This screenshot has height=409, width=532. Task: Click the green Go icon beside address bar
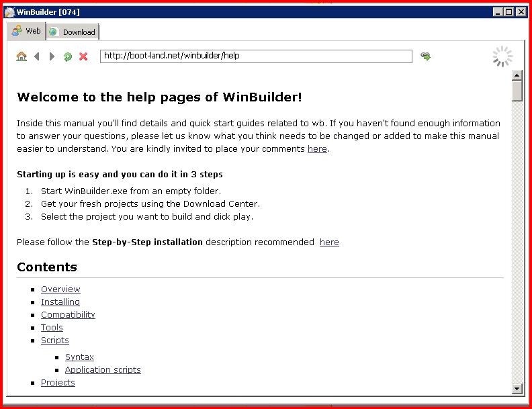pyautogui.click(x=425, y=56)
